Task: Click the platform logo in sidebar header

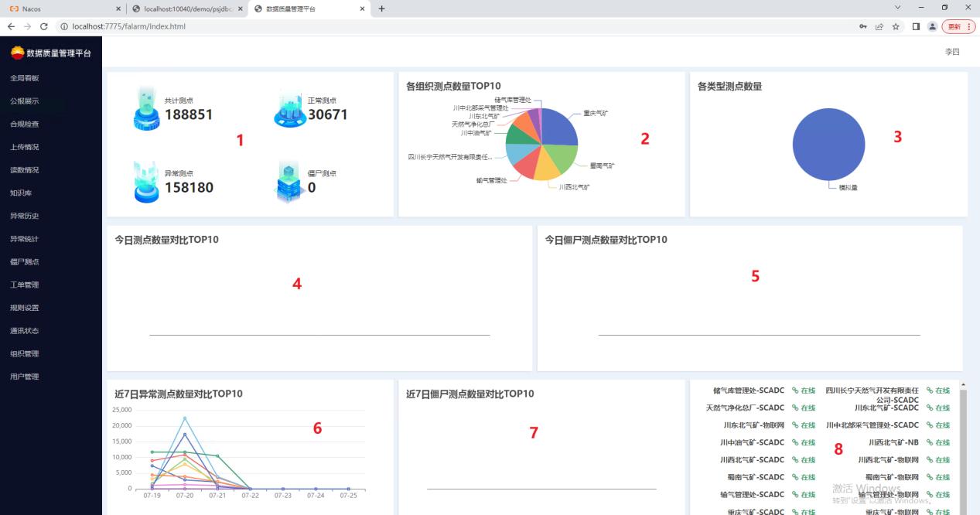Action: point(17,53)
